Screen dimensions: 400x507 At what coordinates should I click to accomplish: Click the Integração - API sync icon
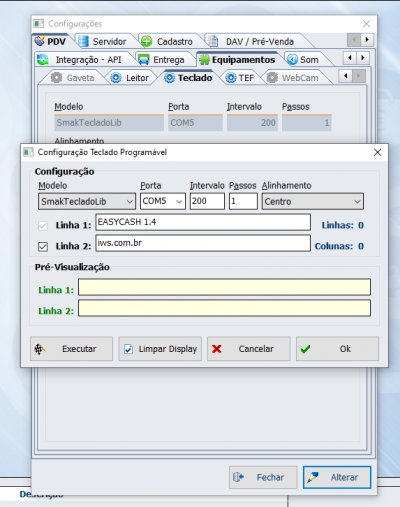(x=43, y=60)
